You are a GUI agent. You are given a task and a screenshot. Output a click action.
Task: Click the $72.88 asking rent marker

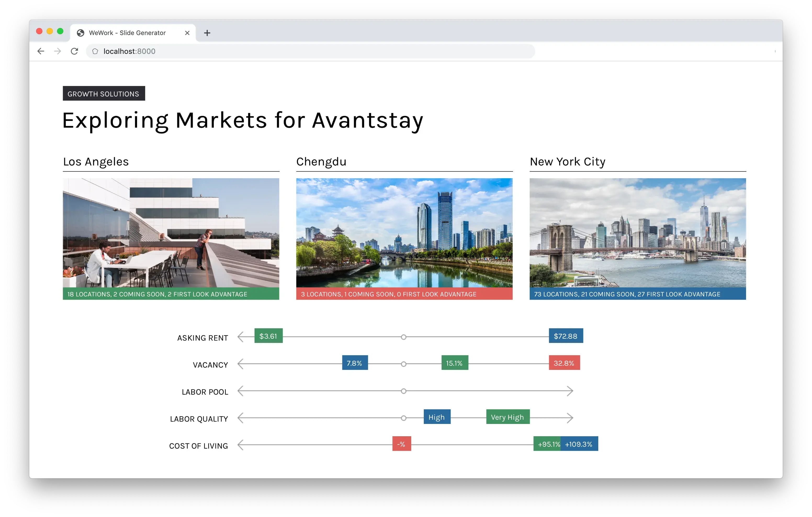coord(566,336)
